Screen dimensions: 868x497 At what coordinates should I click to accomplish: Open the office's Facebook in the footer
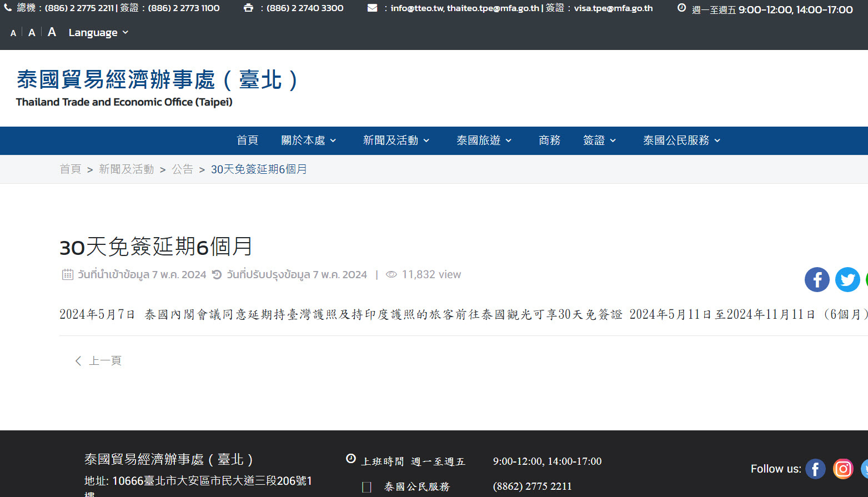[815, 469]
